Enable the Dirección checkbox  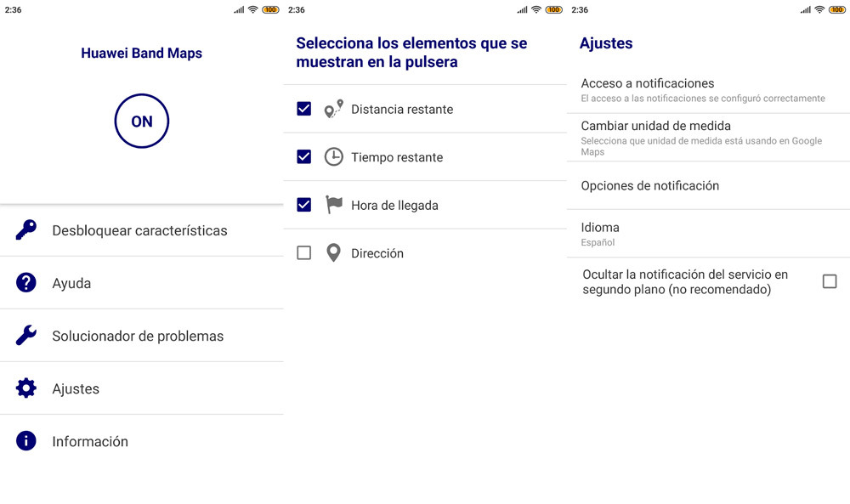point(303,253)
